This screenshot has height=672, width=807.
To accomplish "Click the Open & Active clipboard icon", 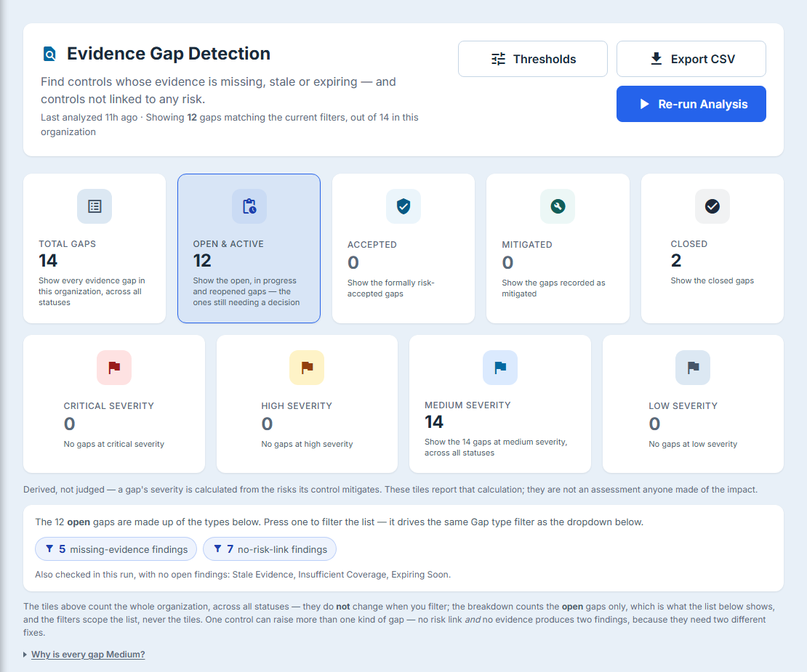I will pos(249,206).
